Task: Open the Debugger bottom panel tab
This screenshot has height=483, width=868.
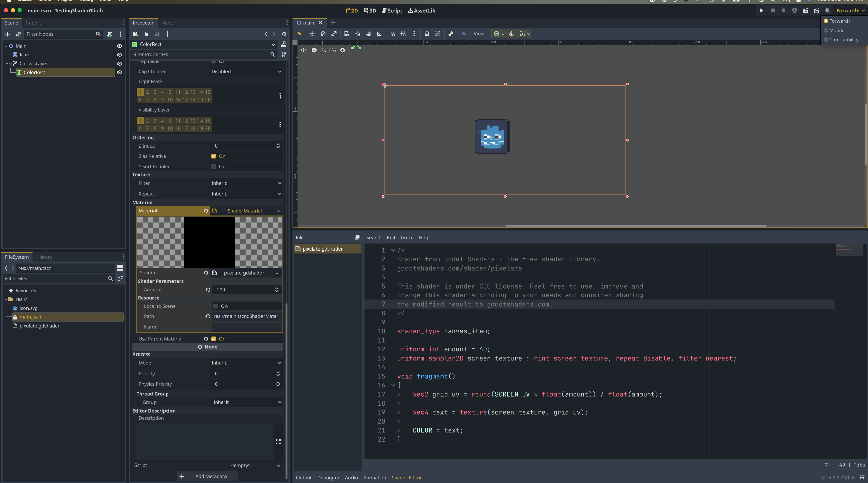Action: (328, 477)
